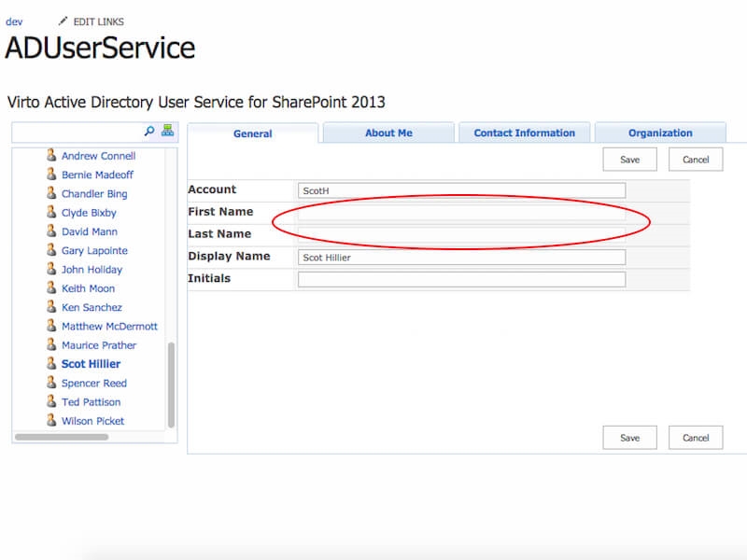The image size is (747, 560).
Task: Click the top Cancel button
Action: point(696,160)
